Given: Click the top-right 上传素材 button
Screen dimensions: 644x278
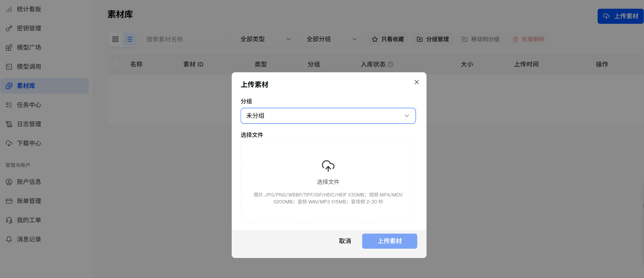Looking at the screenshot, I should coord(621,16).
